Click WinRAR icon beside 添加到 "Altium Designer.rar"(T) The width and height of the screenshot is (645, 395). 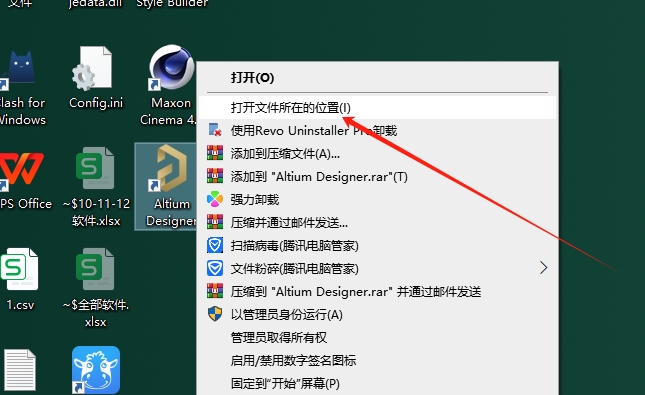point(215,176)
